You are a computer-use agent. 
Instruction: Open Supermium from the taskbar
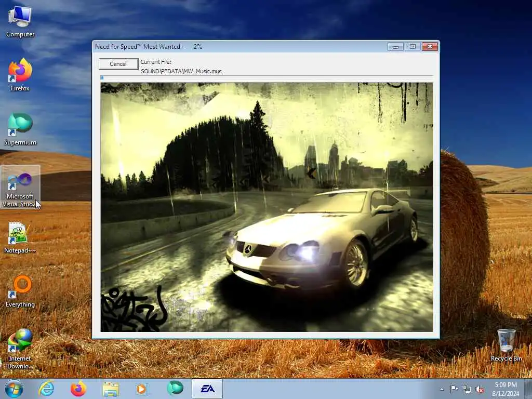tap(175, 389)
